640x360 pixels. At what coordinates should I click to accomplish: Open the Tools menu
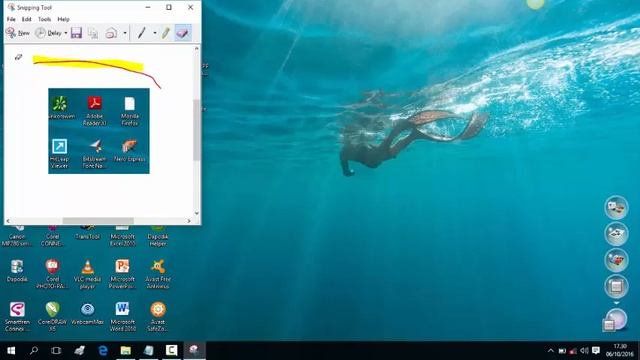(44, 19)
